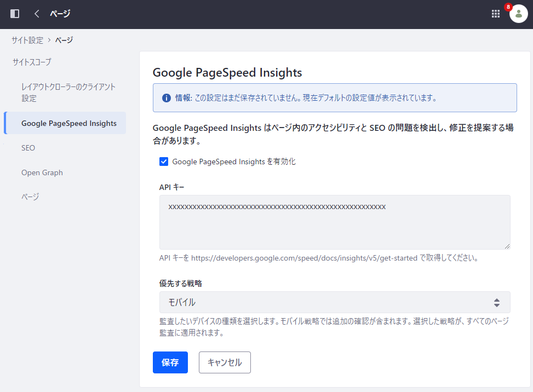This screenshot has height=392, width=533.
Task: Click the info icon in the alert banner
Action: coord(167,98)
